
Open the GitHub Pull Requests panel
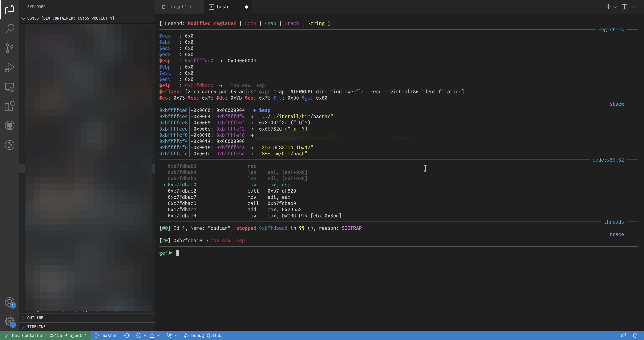[x=10, y=145]
